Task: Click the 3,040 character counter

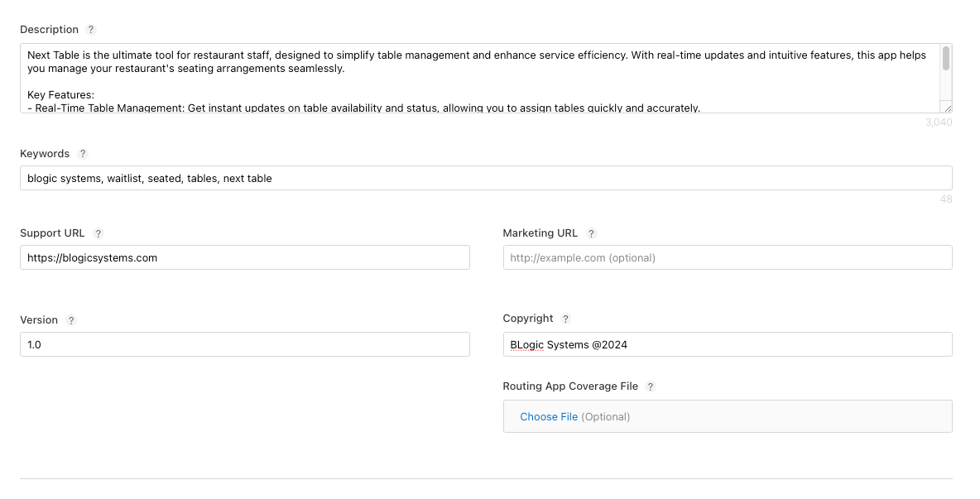Action: [938, 122]
